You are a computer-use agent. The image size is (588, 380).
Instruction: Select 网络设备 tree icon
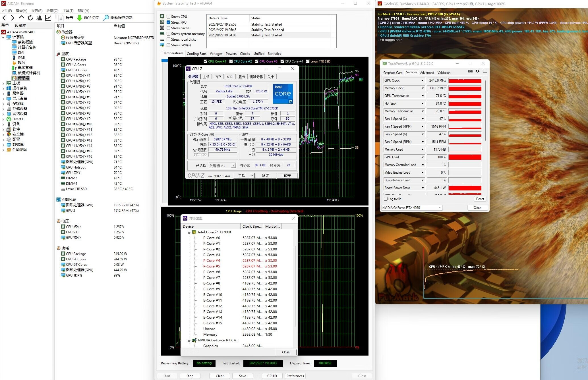pyautogui.click(x=9, y=114)
